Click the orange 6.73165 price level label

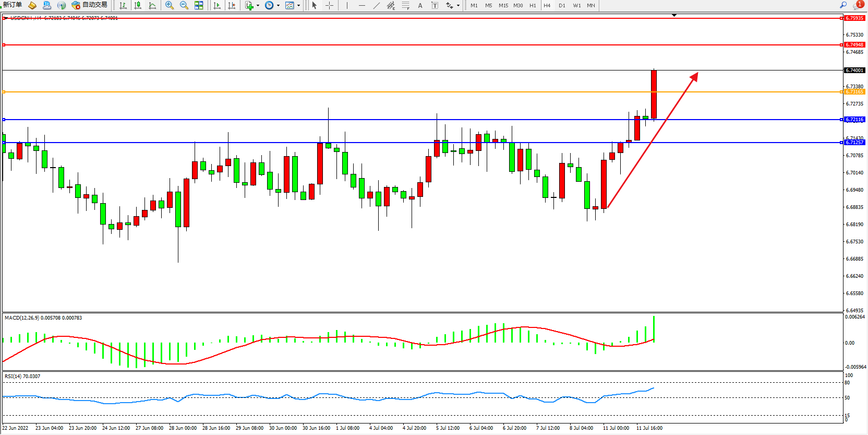coord(854,92)
